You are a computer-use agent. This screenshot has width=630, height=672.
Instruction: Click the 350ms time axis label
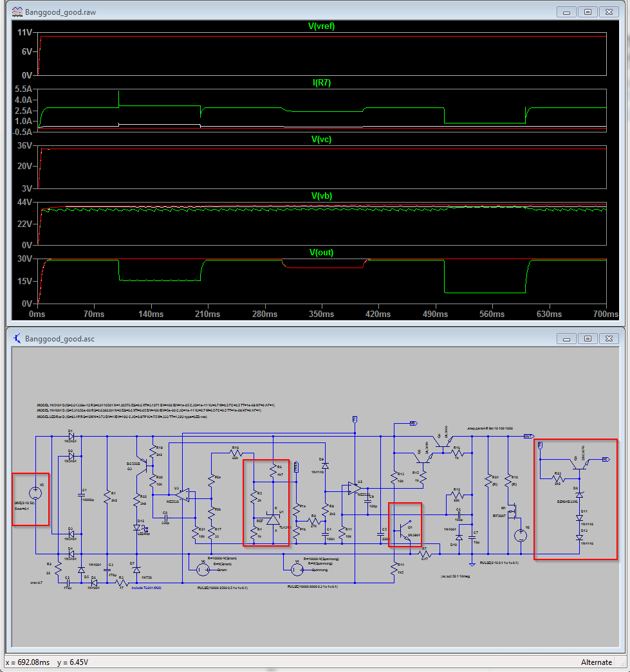coord(321,314)
